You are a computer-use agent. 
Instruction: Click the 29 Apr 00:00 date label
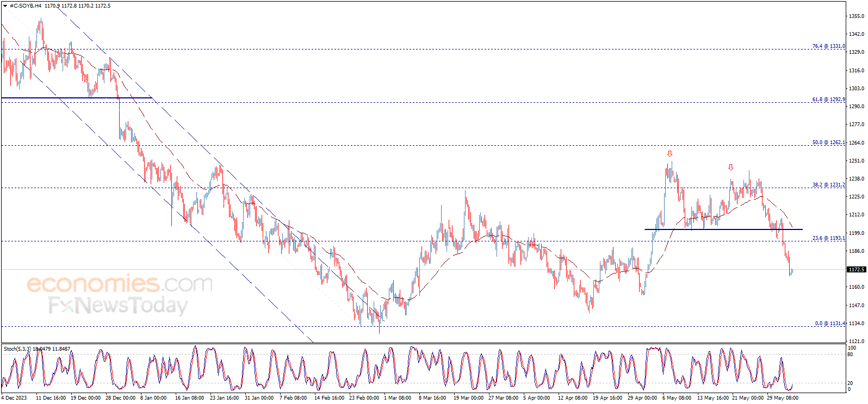click(x=643, y=398)
